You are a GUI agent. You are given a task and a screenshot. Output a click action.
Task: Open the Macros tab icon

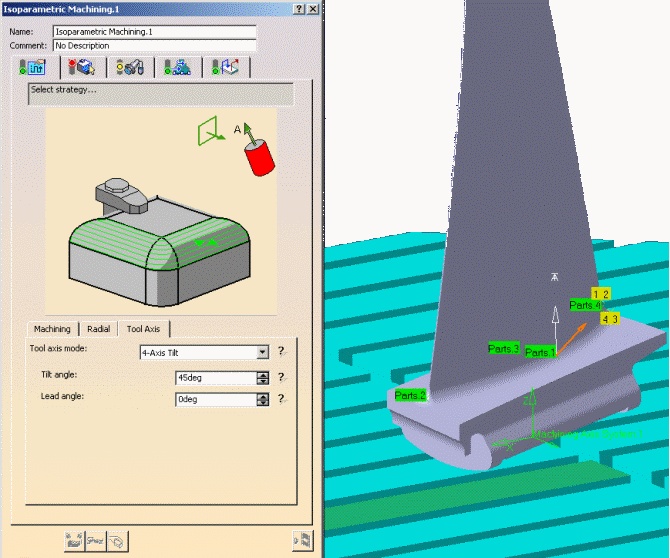225,67
